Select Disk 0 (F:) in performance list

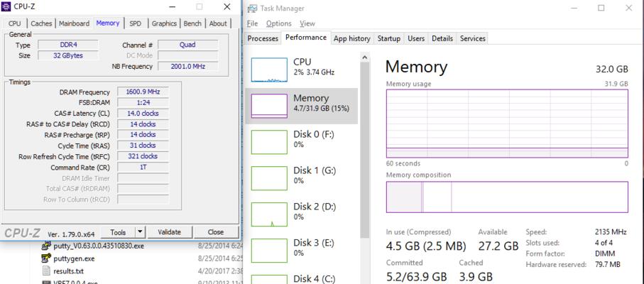(x=302, y=142)
